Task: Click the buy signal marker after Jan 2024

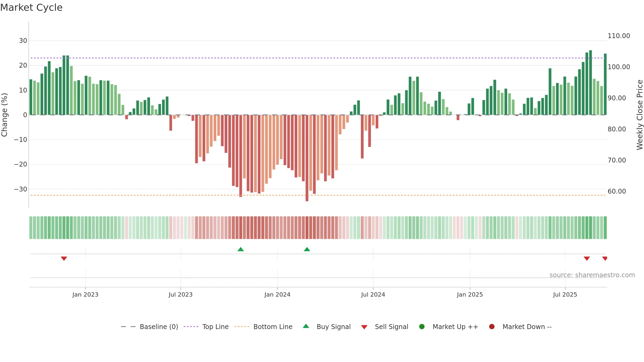Action: pyautogui.click(x=307, y=249)
